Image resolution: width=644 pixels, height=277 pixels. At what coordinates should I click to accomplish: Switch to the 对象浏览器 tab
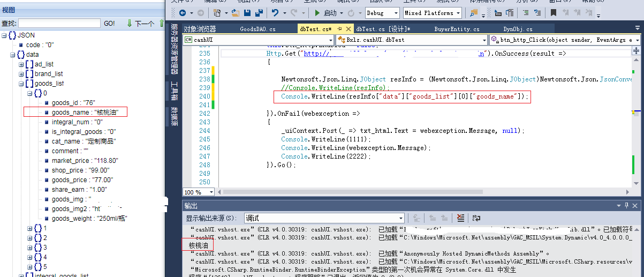tap(200, 29)
